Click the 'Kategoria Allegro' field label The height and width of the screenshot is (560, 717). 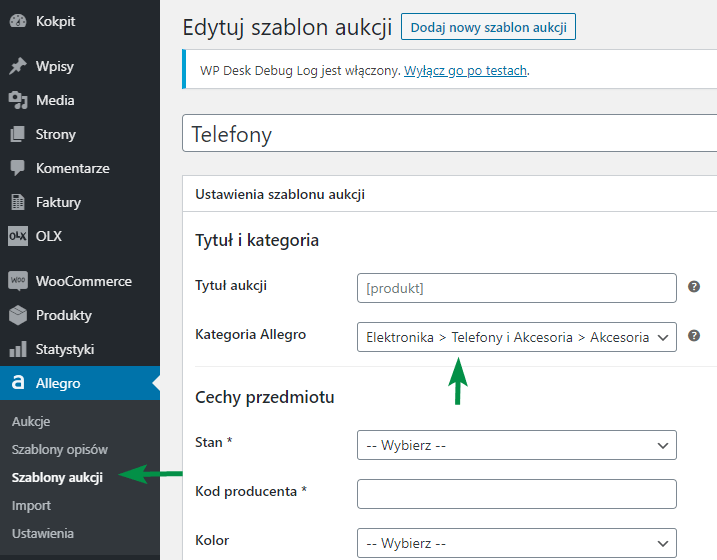point(251,335)
